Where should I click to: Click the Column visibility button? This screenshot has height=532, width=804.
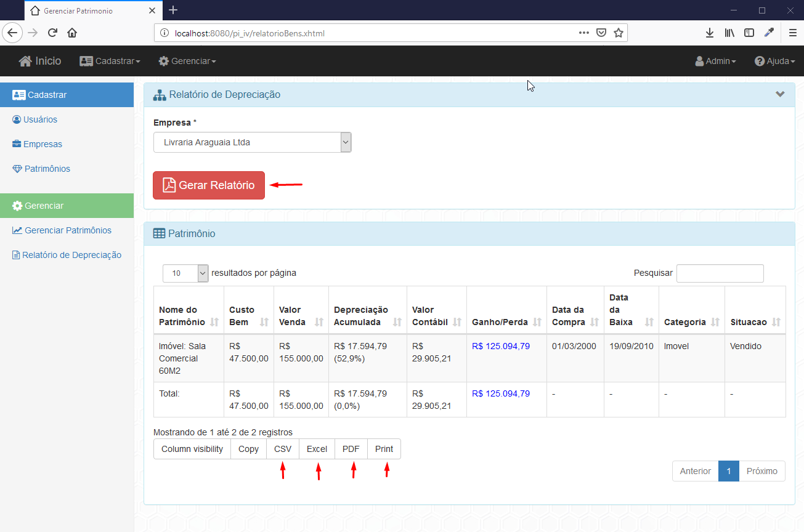192,449
